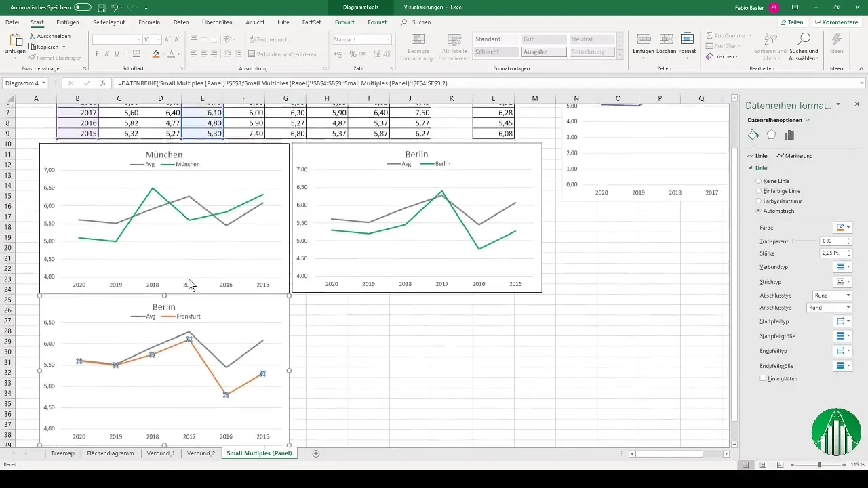Open Abschlusstyp Rund combo box
The image size is (868, 488).
pyautogui.click(x=832, y=296)
